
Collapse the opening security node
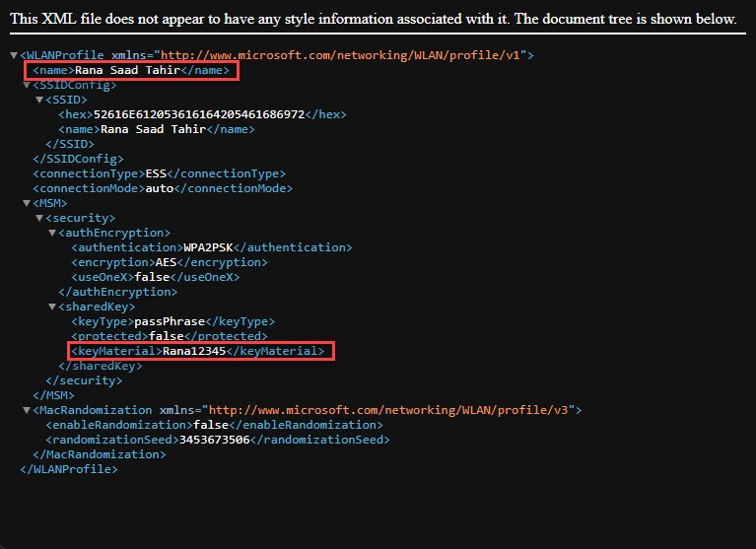click(x=39, y=219)
